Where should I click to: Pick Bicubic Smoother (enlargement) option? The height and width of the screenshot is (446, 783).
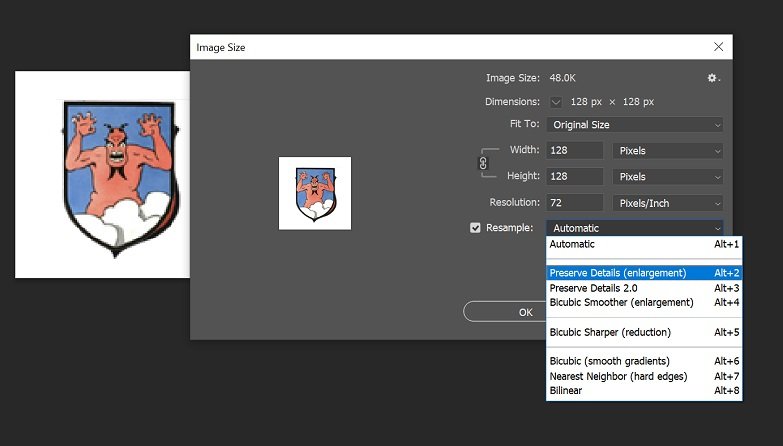(x=621, y=302)
